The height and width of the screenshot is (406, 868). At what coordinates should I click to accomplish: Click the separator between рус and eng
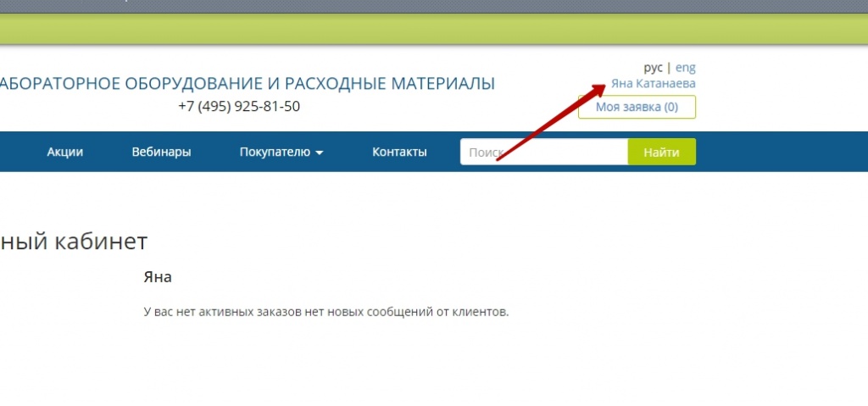tap(669, 68)
